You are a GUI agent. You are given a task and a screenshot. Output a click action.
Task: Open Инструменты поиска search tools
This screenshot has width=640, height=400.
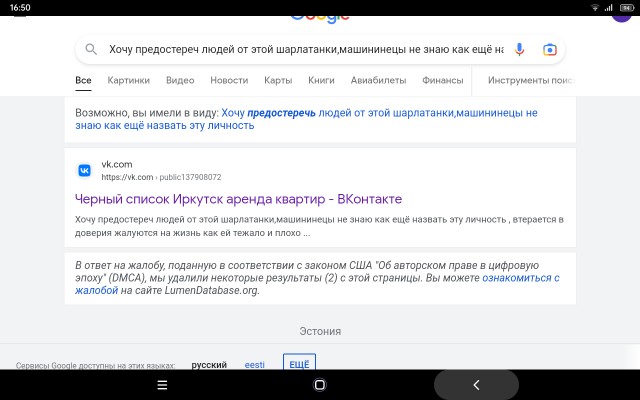531,80
